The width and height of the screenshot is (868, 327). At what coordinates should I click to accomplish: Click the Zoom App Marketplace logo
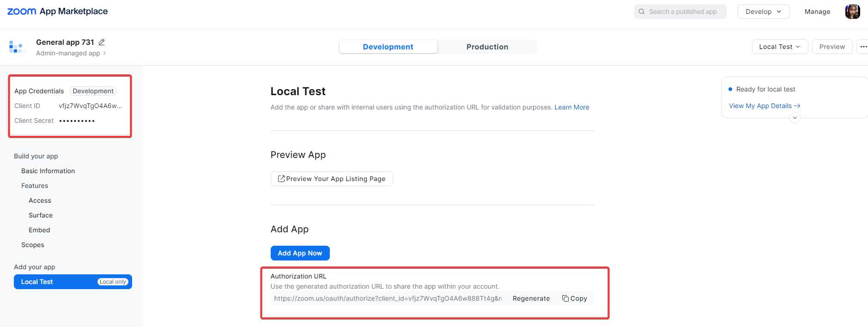(x=57, y=12)
